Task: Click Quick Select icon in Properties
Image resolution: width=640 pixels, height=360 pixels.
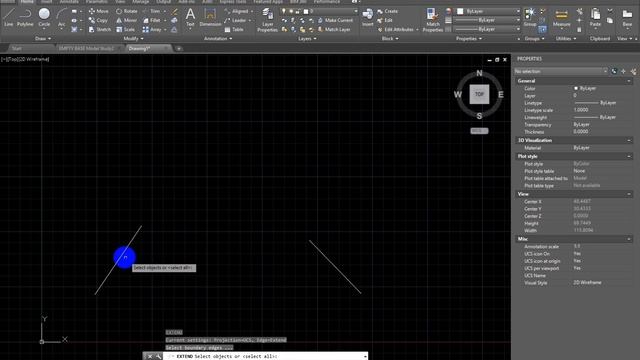Action: [633, 71]
